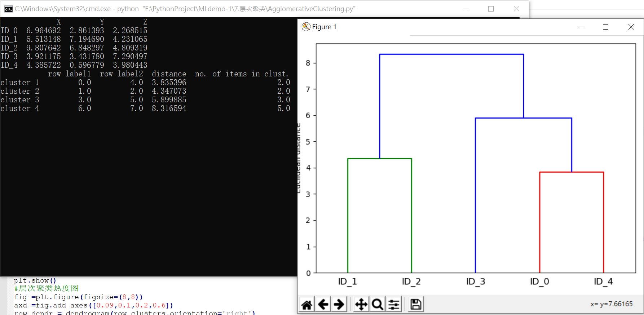The width and height of the screenshot is (644, 315).
Task: Click y-axis tick label 8
Action: pos(308,63)
